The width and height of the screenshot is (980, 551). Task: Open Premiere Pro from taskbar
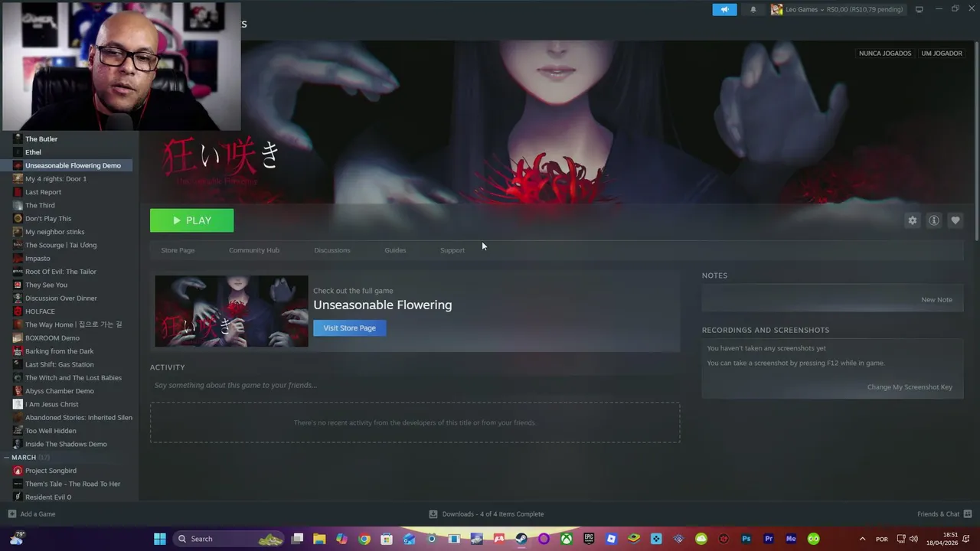pos(769,539)
